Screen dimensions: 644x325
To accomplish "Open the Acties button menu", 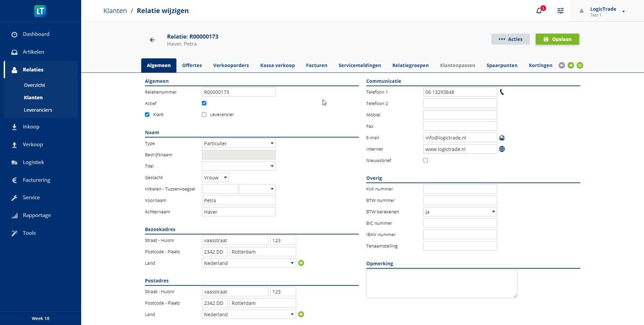I will pos(511,39).
